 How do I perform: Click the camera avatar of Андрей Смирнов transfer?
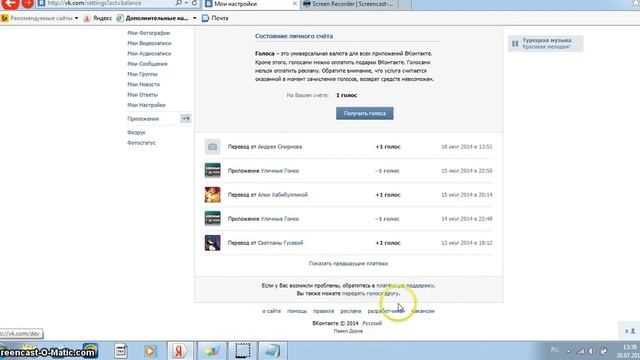[213, 147]
